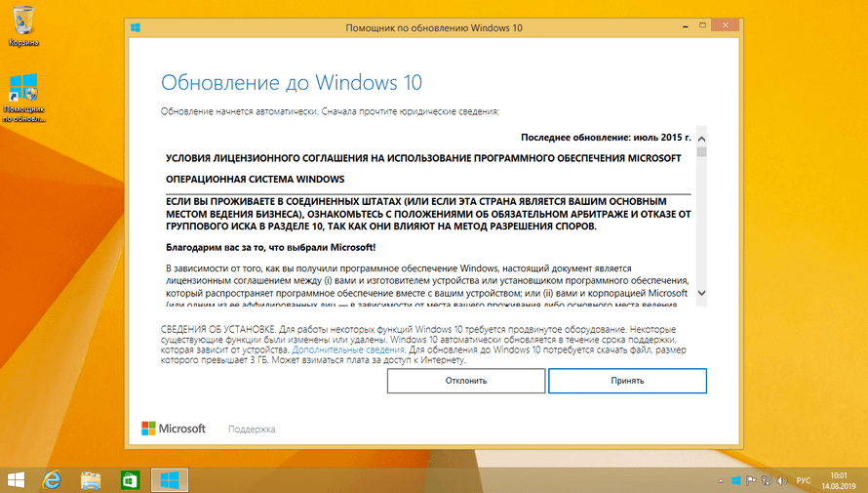
Task: Click the Поддержка link at the bottom
Action: 252,429
